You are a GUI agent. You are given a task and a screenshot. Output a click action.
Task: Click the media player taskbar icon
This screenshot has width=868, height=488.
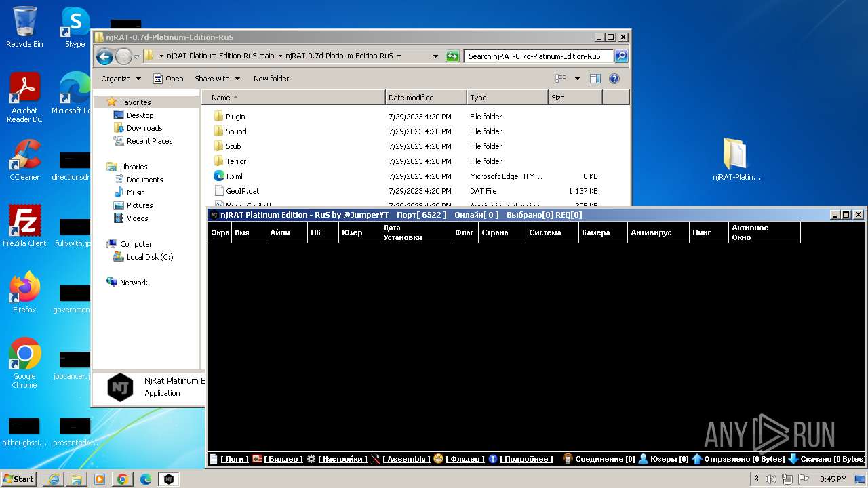(x=100, y=479)
